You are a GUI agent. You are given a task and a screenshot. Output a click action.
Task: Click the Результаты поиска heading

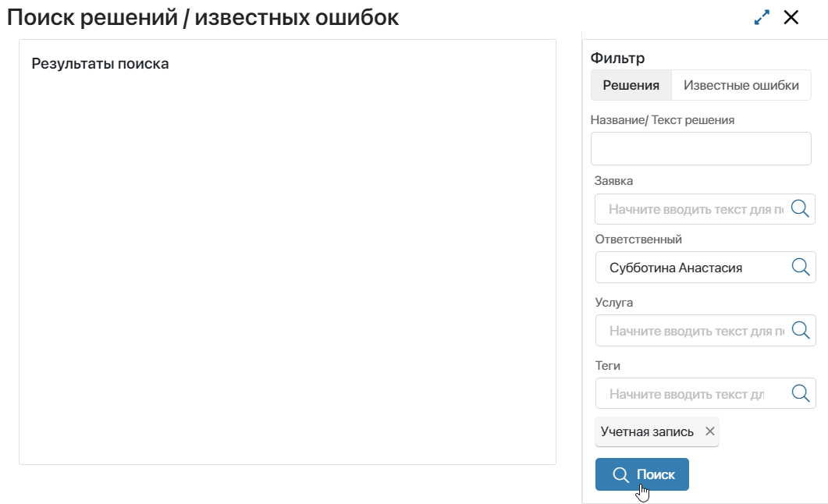point(101,63)
